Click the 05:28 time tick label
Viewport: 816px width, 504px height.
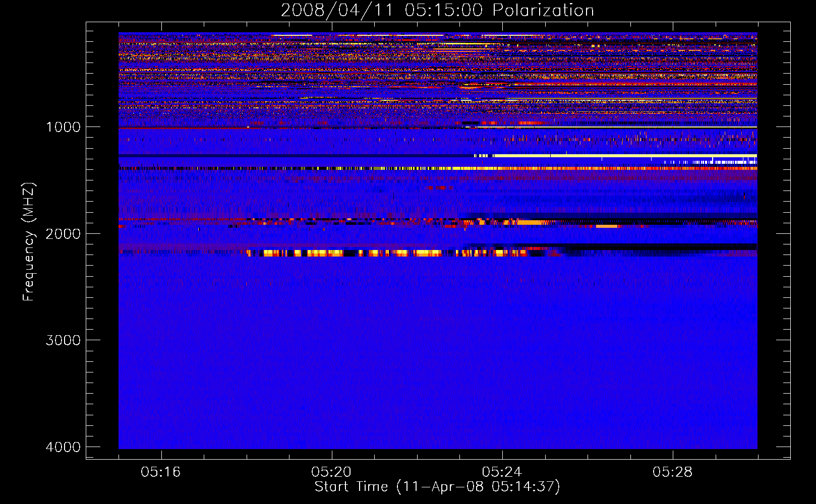(673, 472)
